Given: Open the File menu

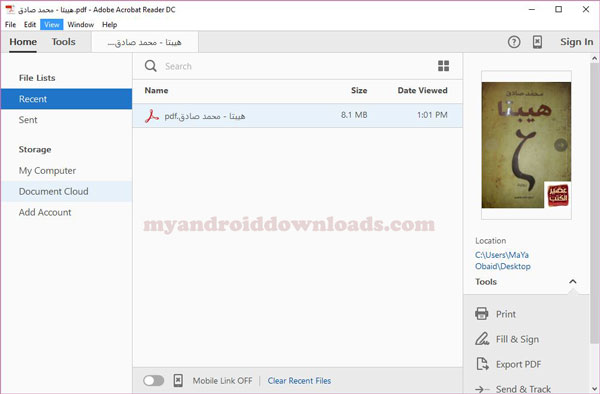Looking at the screenshot, I should pos(10,24).
